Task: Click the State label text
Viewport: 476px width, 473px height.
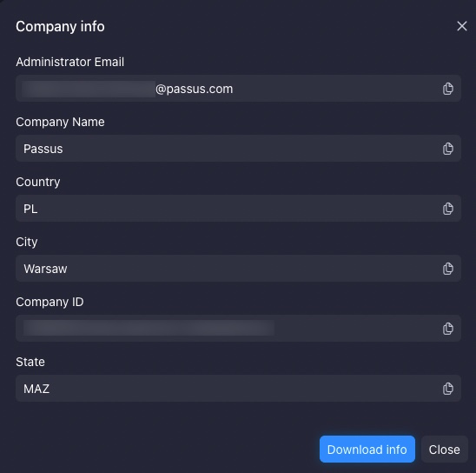Action: coord(30,362)
